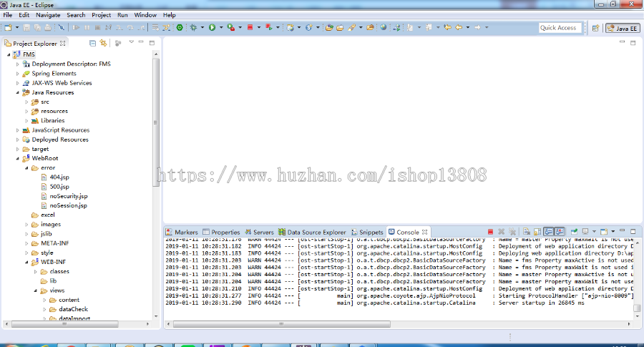Screen dimensions: 644x347
Task: Click Remove All Terminated Launches icon
Action: point(512,232)
